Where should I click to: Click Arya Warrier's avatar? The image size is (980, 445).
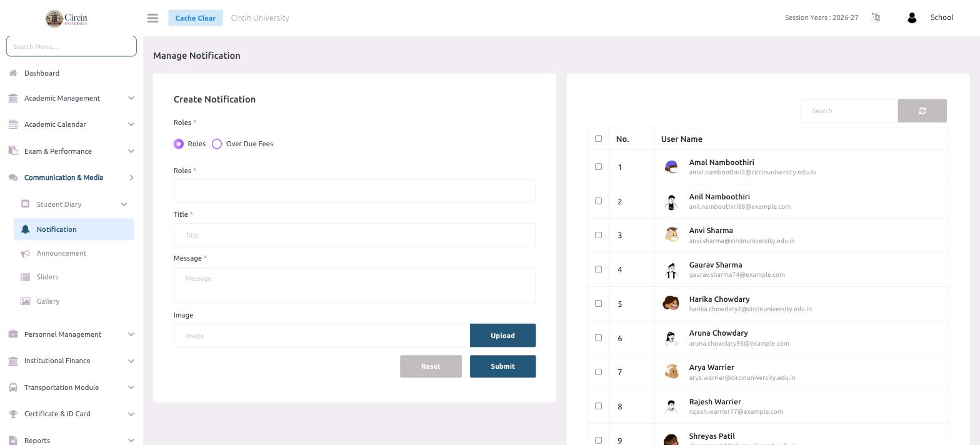click(671, 372)
